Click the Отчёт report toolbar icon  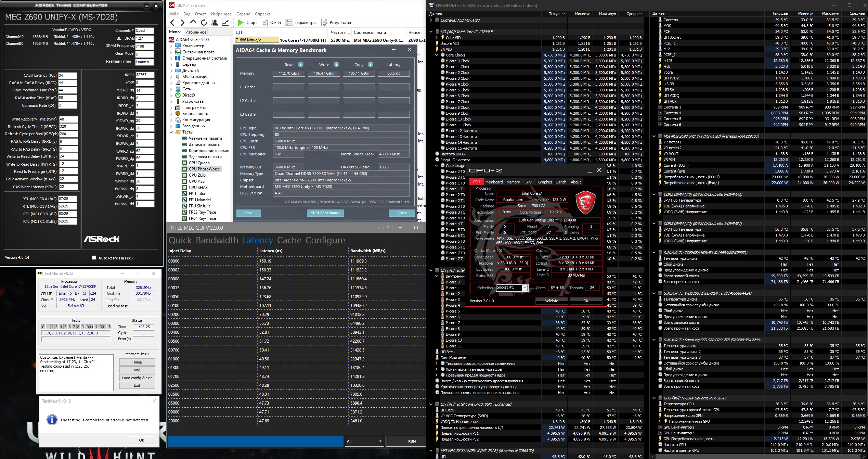[x=264, y=23]
